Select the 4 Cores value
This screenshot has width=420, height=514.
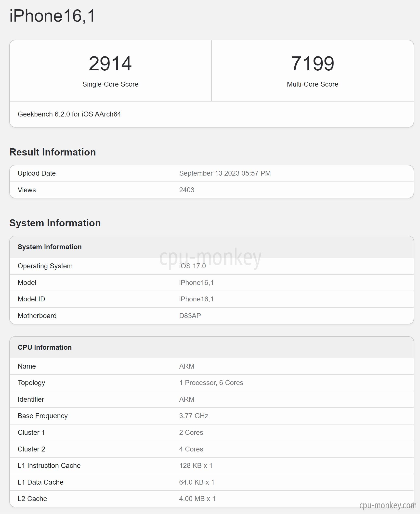pos(191,449)
